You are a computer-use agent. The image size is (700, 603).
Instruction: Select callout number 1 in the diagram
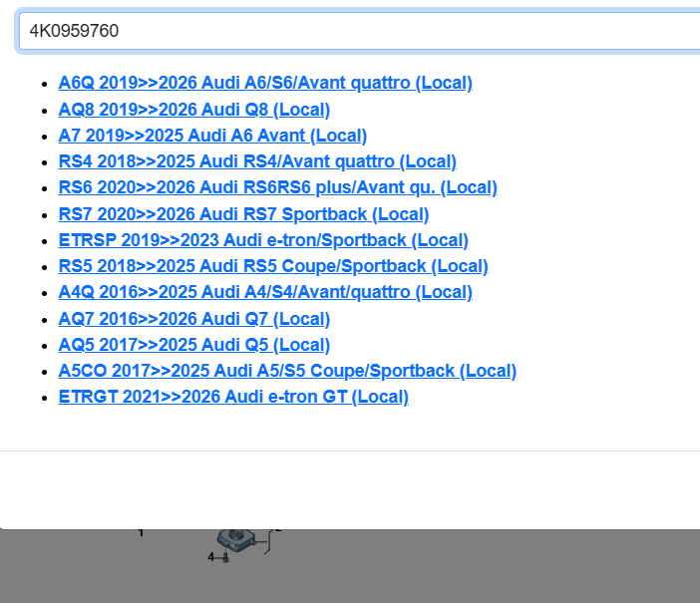click(141, 533)
